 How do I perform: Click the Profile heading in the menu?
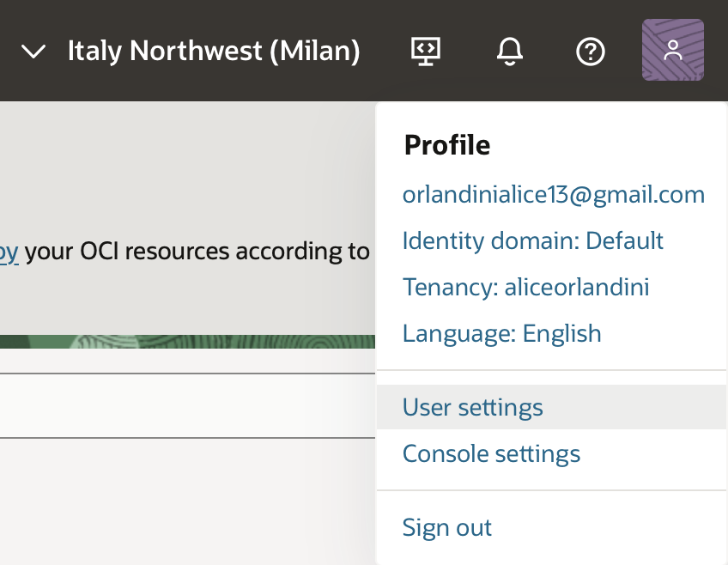[x=447, y=145]
